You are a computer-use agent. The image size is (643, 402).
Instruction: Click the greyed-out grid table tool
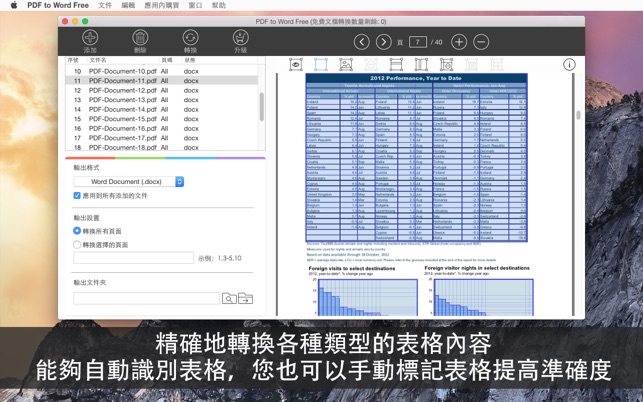pyautogui.click(x=496, y=64)
